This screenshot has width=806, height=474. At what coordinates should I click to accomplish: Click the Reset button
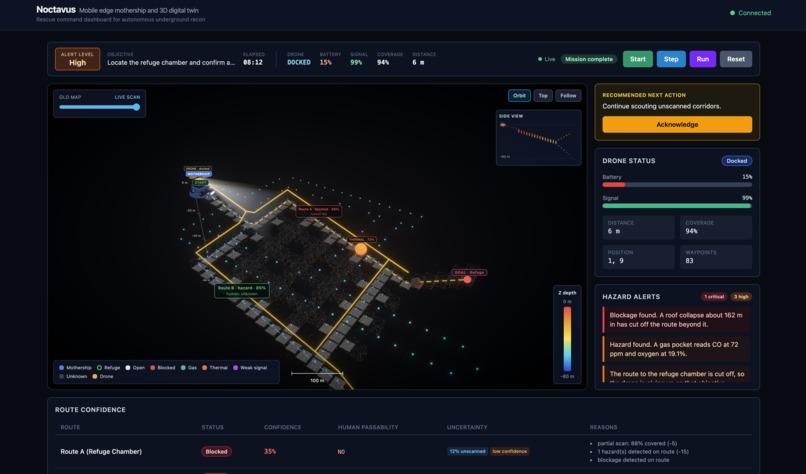pos(736,59)
